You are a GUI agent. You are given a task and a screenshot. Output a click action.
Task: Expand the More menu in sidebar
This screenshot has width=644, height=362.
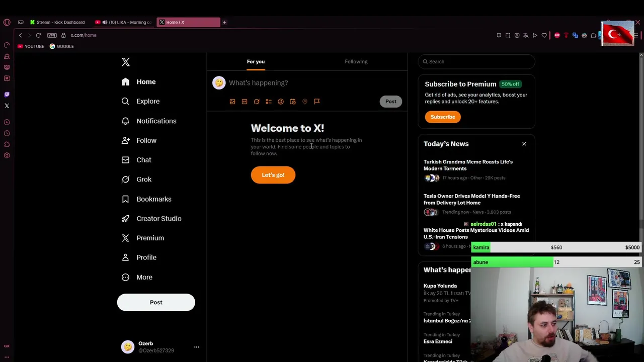click(x=137, y=277)
